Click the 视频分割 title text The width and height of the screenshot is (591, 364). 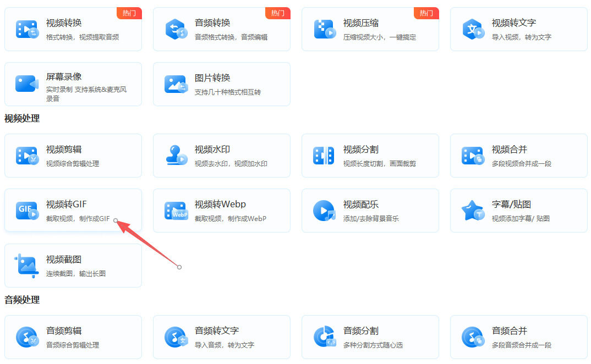360,150
